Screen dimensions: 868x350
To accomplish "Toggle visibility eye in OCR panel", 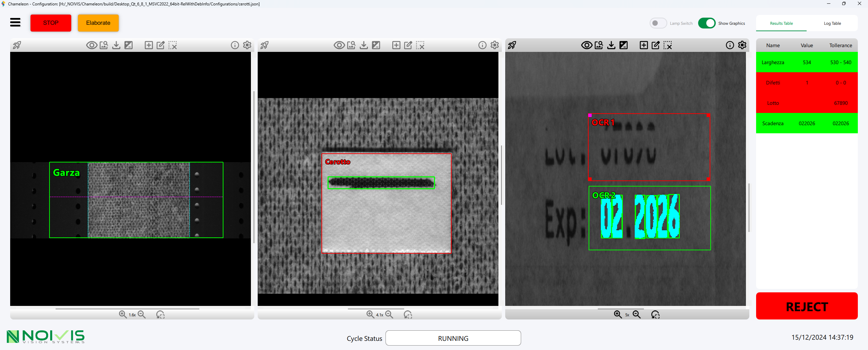I will [587, 45].
